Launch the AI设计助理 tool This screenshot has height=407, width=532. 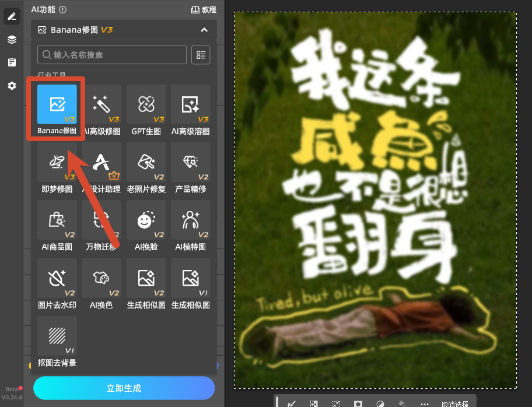tap(101, 162)
